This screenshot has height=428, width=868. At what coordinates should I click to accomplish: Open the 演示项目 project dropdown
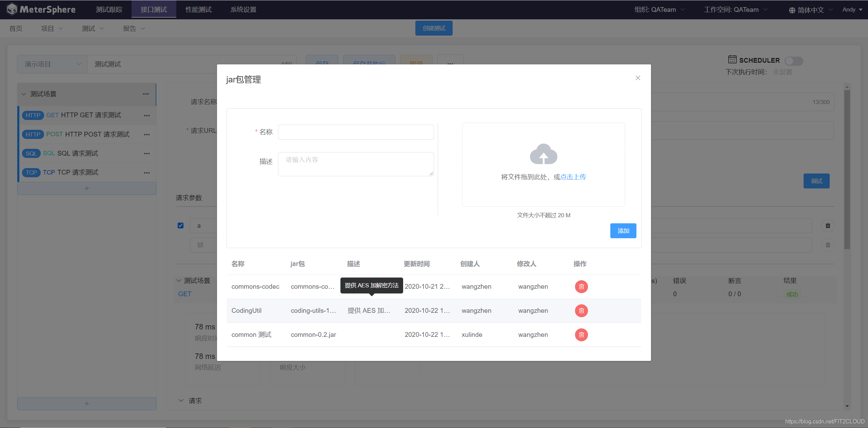[x=52, y=64]
